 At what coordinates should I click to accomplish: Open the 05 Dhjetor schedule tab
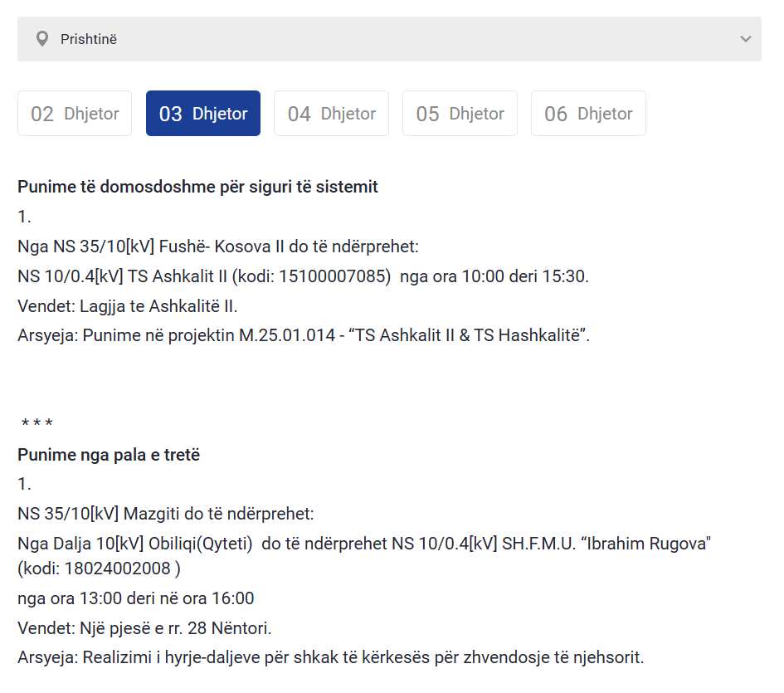click(x=460, y=114)
